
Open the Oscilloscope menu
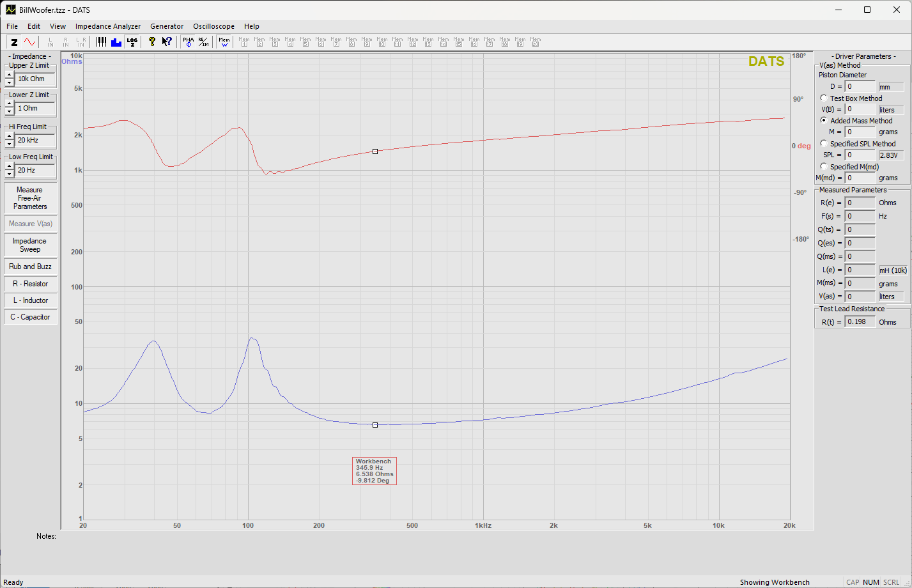point(213,26)
